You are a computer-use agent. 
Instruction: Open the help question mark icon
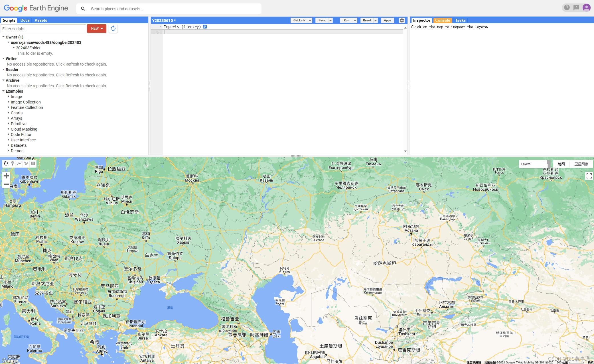(567, 8)
